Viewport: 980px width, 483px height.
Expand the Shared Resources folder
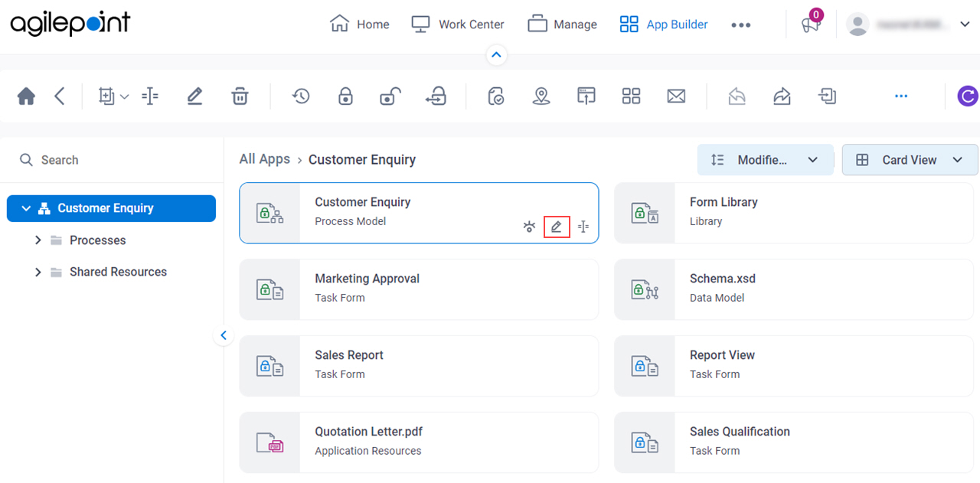coord(38,272)
